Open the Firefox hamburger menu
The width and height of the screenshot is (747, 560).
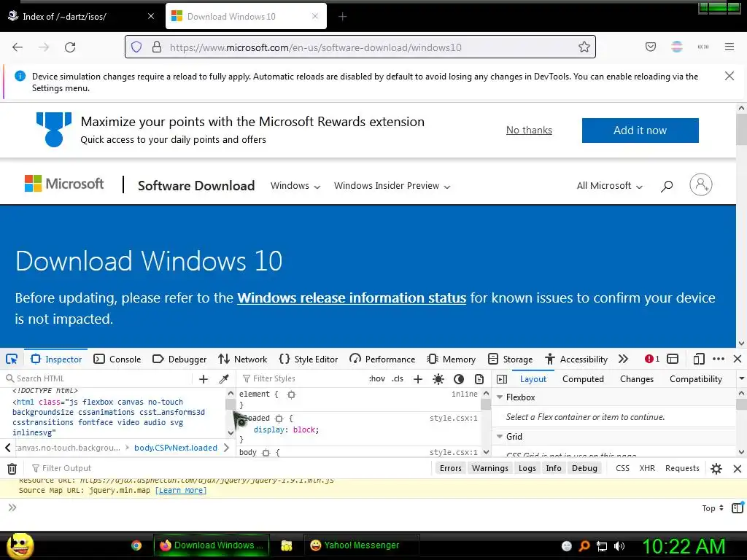[x=729, y=47]
